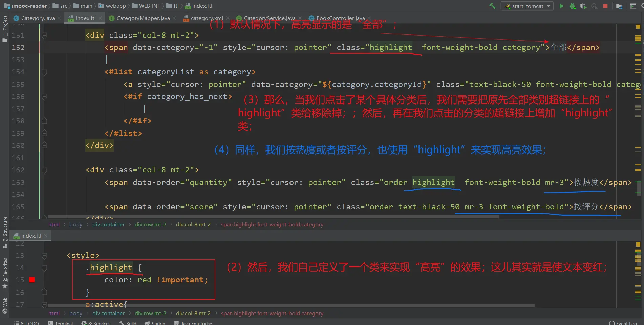Click the red color swatch at line 15

click(32, 280)
